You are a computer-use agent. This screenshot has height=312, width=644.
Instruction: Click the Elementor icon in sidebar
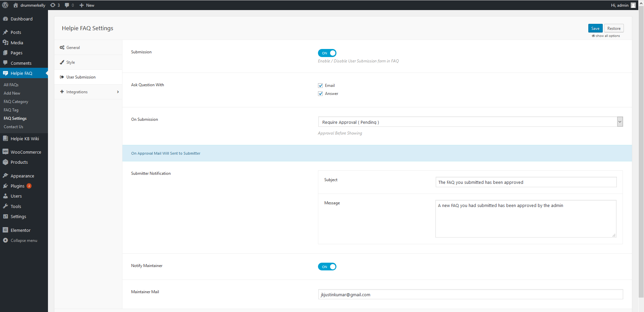pos(5,230)
